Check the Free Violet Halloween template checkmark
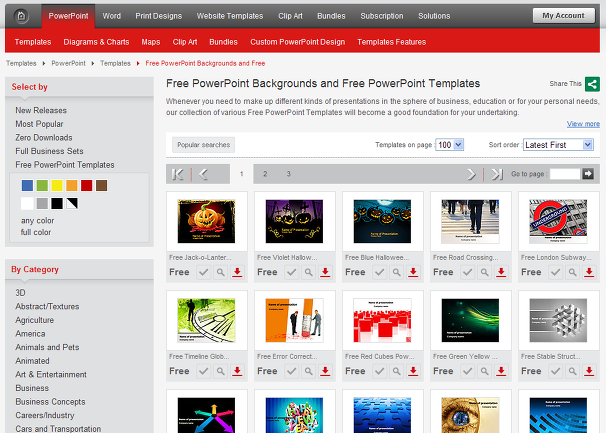This screenshot has height=433, width=606. click(x=291, y=272)
